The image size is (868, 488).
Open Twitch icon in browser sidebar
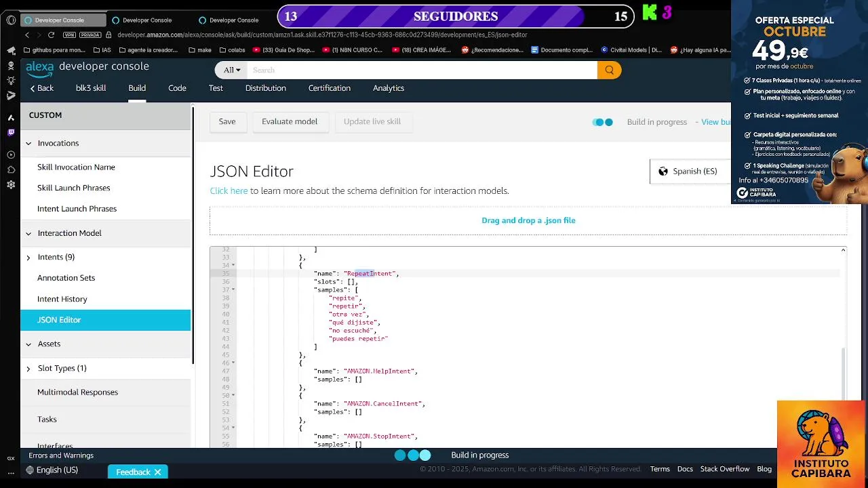tap(11, 133)
